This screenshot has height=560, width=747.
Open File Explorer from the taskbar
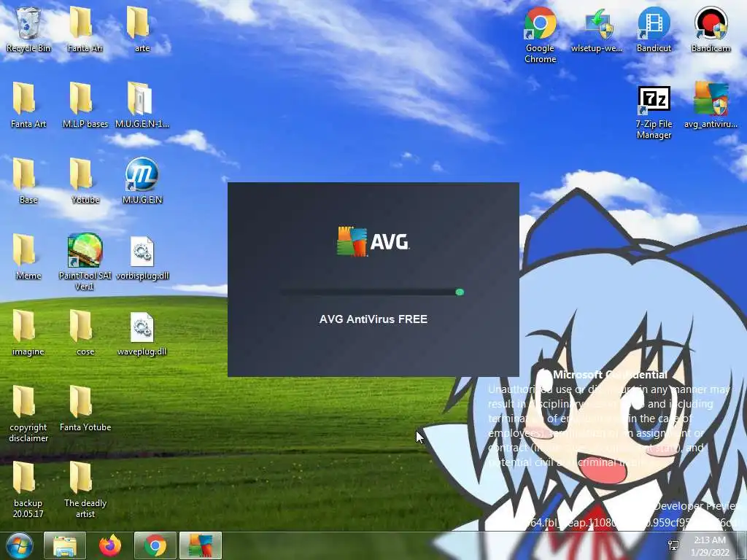point(65,545)
